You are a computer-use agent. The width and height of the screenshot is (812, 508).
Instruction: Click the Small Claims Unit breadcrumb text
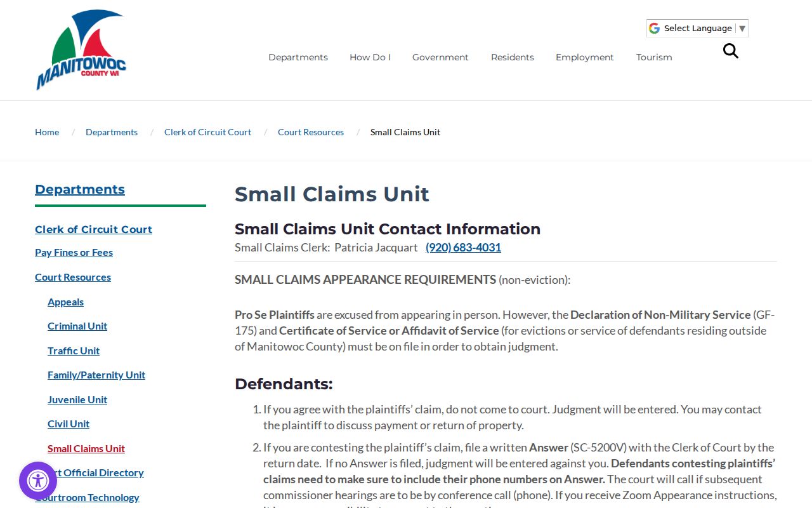405,132
